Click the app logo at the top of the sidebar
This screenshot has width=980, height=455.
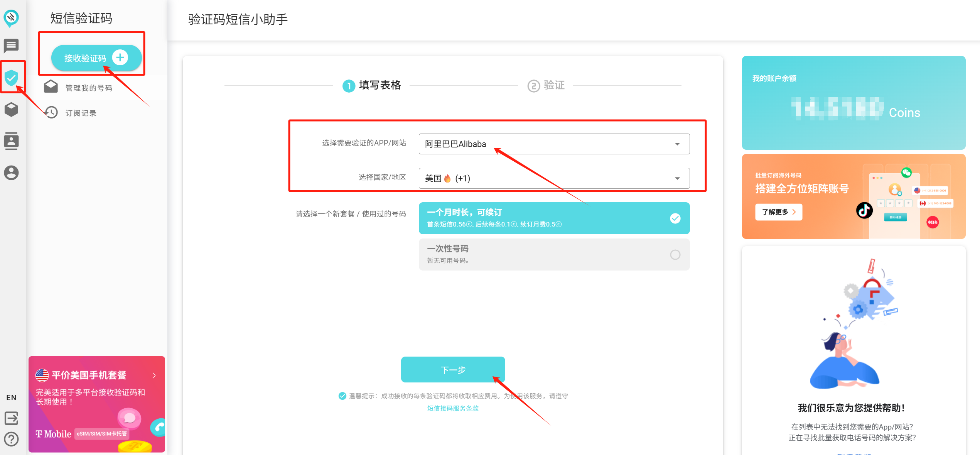(x=11, y=18)
